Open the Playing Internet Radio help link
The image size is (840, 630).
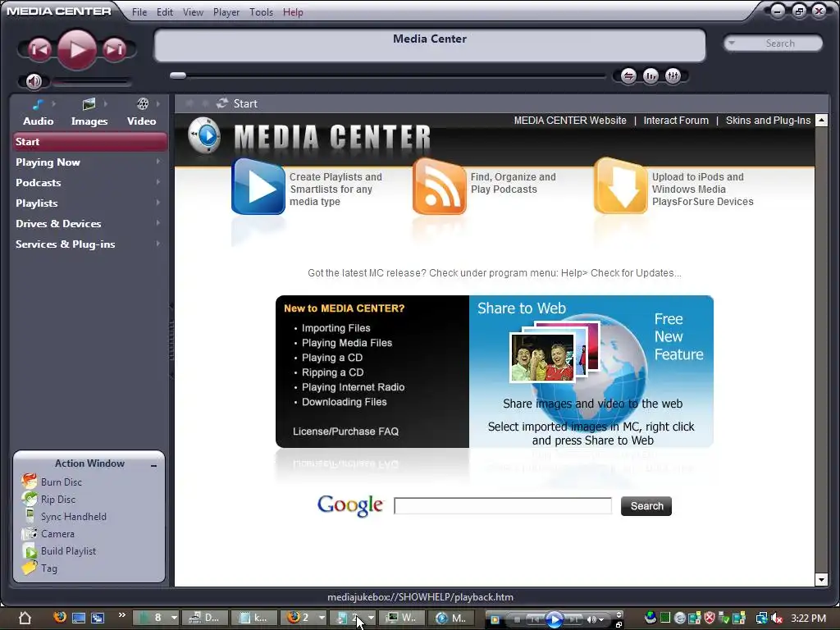tap(353, 387)
